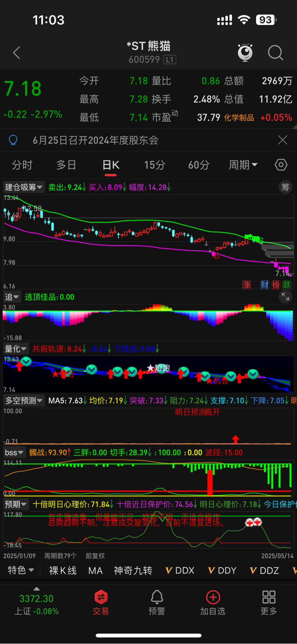The height and width of the screenshot is (644, 297).
Task: Tap the blue 财 badge
Action: click(265, 285)
